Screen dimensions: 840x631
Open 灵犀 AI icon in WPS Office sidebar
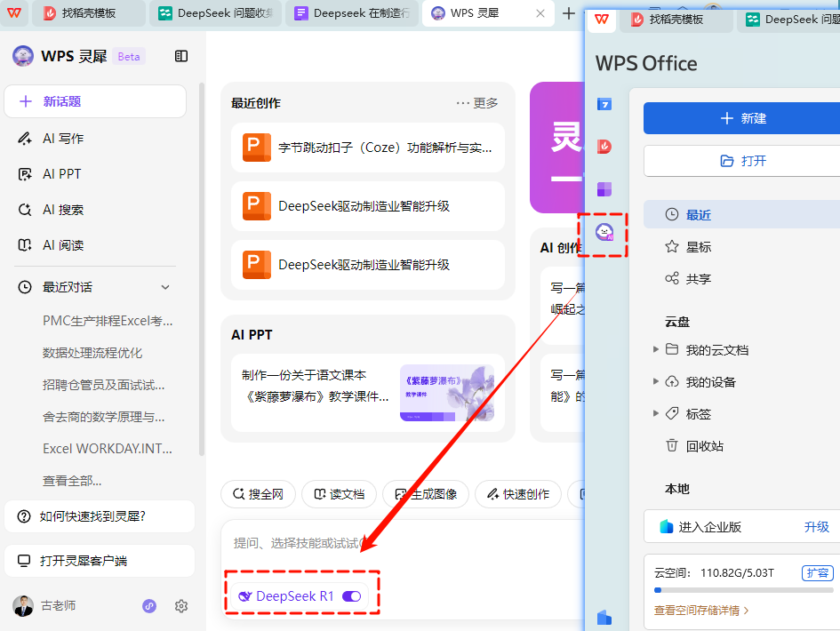coord(604,232)
